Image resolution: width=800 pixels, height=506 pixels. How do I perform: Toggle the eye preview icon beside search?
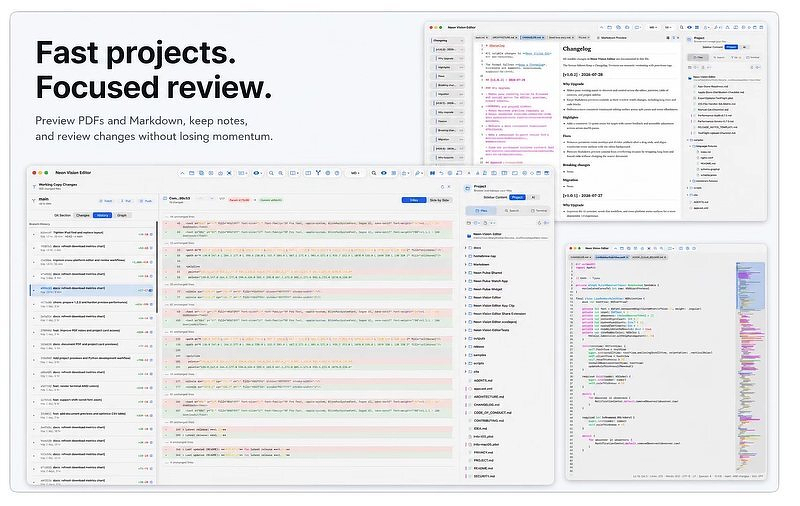coord(384,173)
